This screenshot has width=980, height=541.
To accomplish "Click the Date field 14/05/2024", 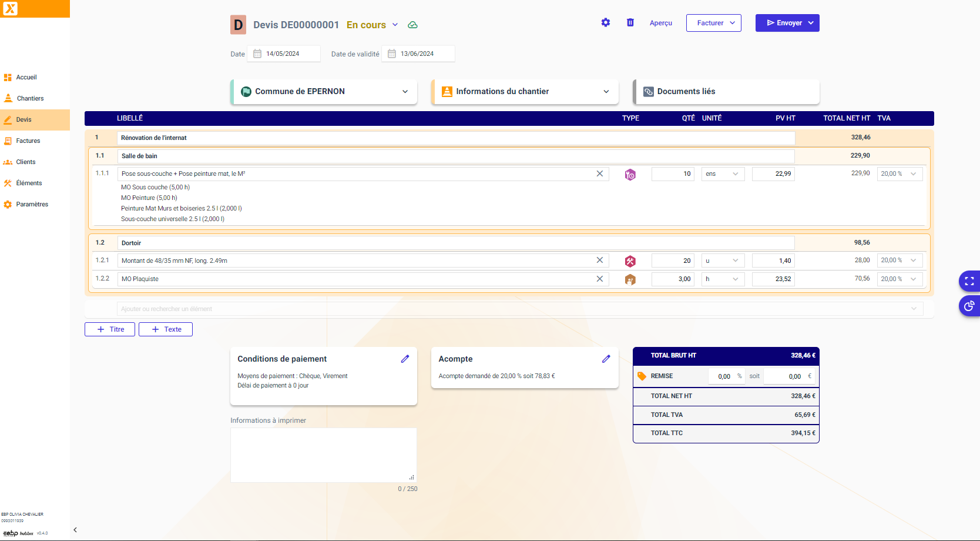I will click(x=284, y=54).
